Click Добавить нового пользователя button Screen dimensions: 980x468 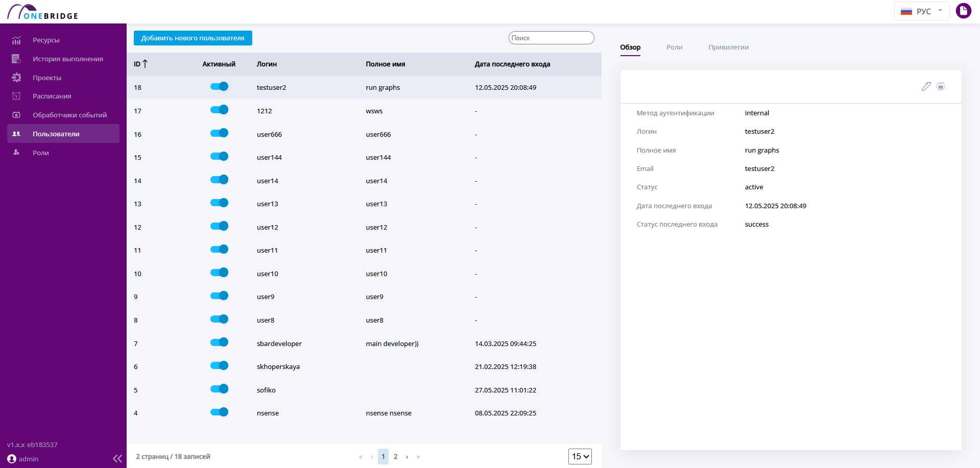pos(193,38)
